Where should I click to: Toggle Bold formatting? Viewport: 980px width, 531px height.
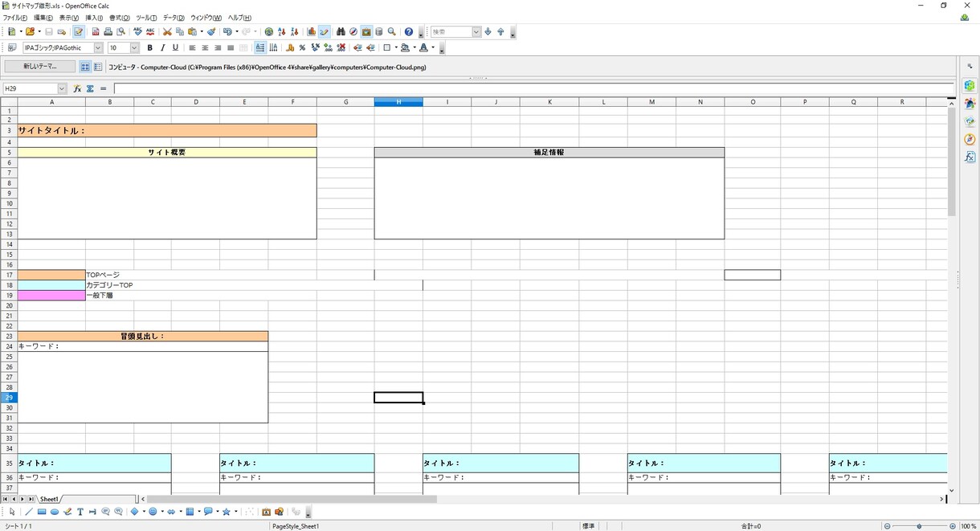click(x=150, y=47)
